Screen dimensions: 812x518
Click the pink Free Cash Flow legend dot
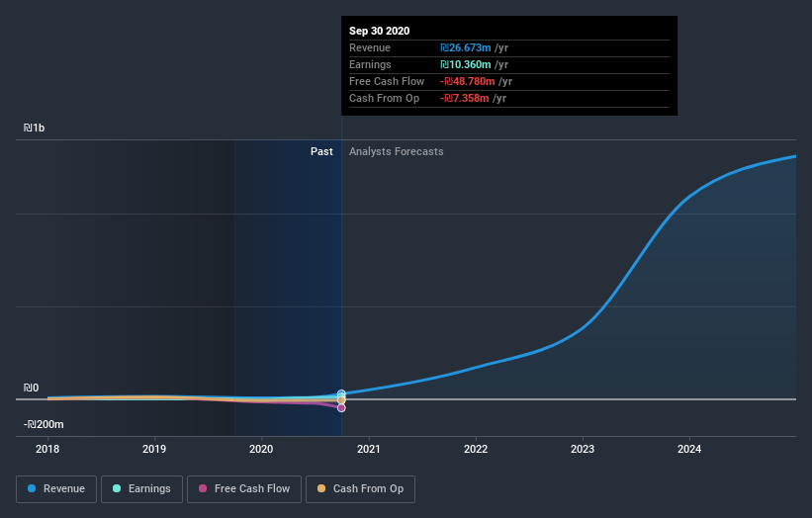point(203,488)
